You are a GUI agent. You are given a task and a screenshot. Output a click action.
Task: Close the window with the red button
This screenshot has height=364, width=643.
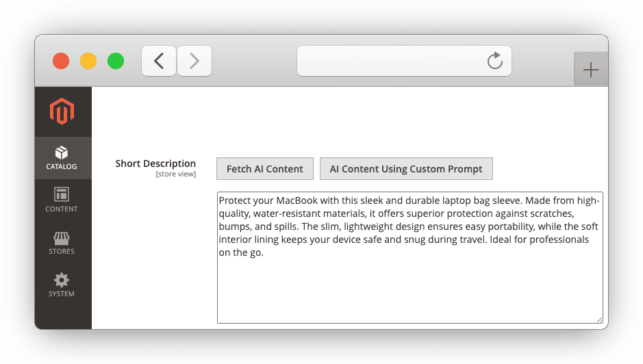[x=61, y=61]
